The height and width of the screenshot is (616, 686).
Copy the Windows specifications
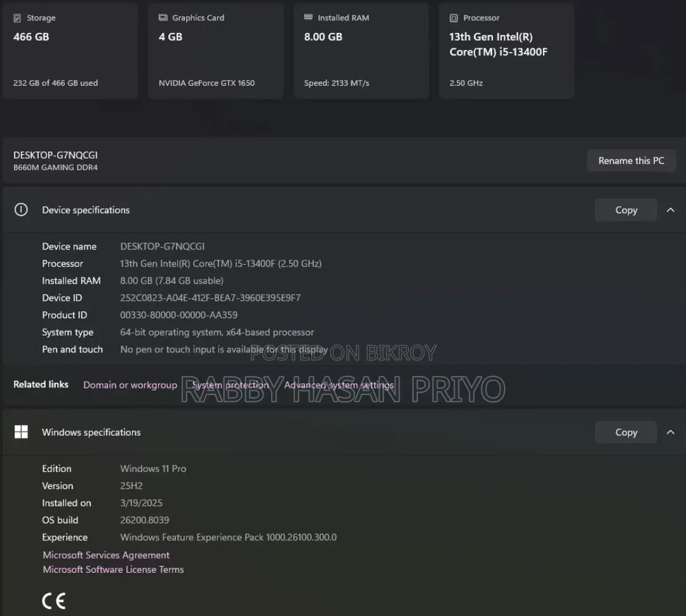(x=626, y=432)
